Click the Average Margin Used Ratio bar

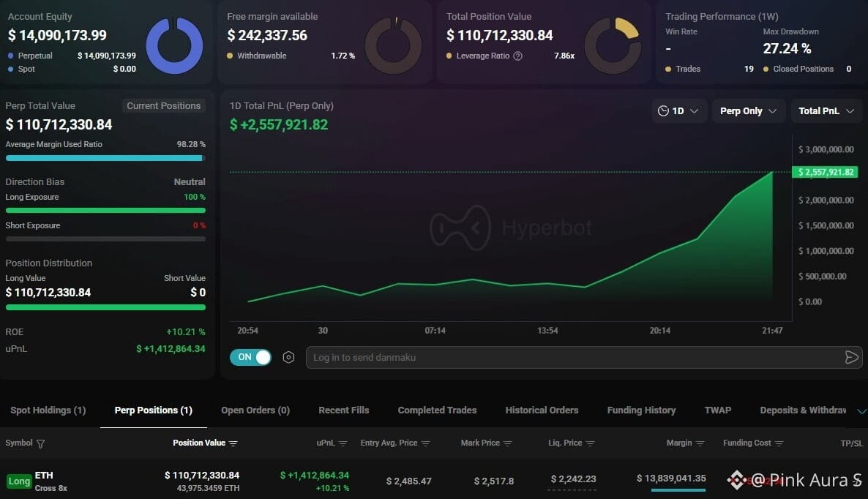[x=105, y=158]
